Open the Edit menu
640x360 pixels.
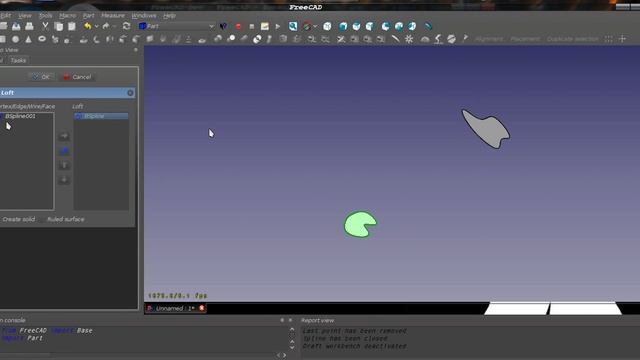pos(5,16)
